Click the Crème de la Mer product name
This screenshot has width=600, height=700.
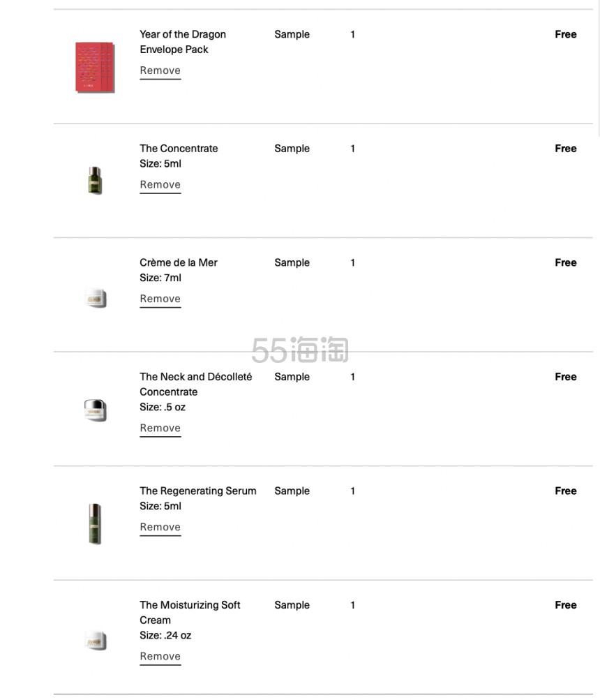(179, 263)
